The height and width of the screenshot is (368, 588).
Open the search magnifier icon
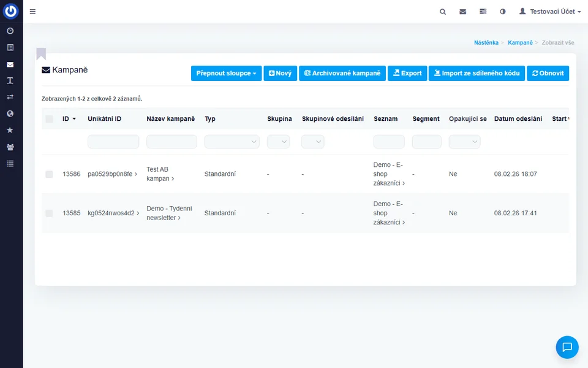point(443,12)
